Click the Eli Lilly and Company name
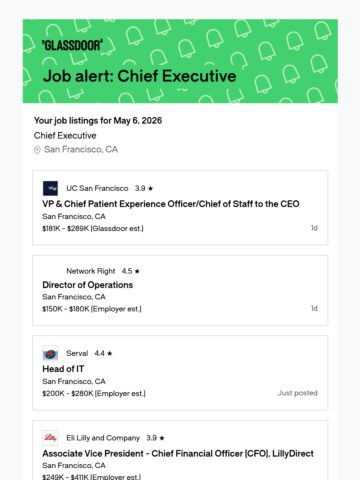Screen dimensions: 360x480 click(103, 438)
